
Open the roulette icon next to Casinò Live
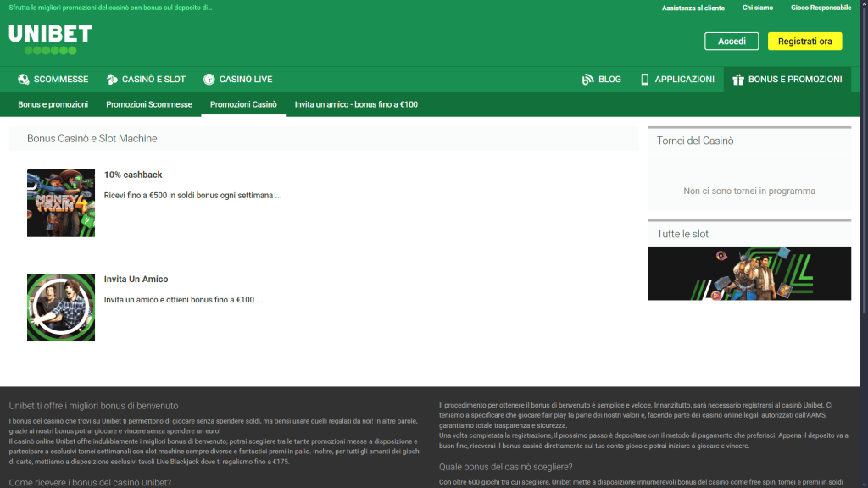point(208,79)
